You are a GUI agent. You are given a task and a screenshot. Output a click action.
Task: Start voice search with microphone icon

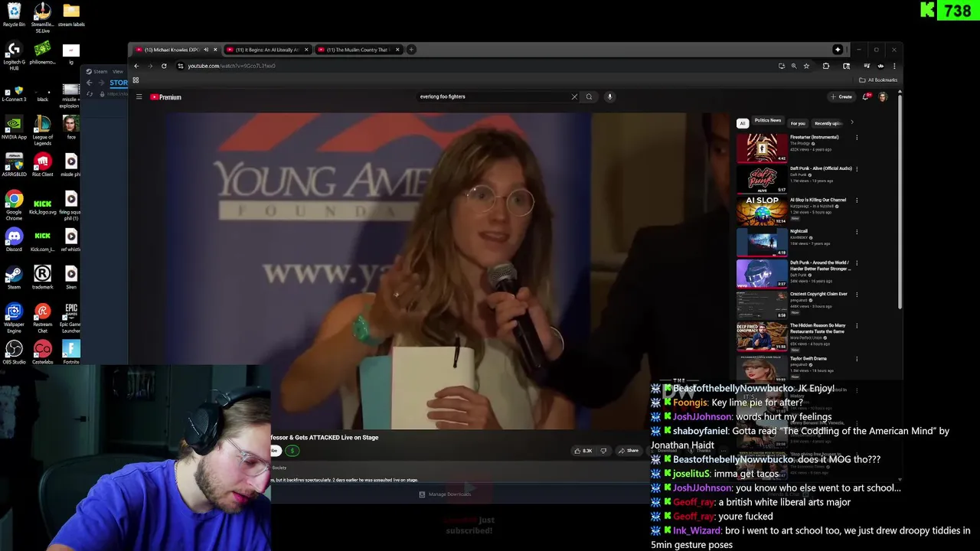tap(609, 96)
